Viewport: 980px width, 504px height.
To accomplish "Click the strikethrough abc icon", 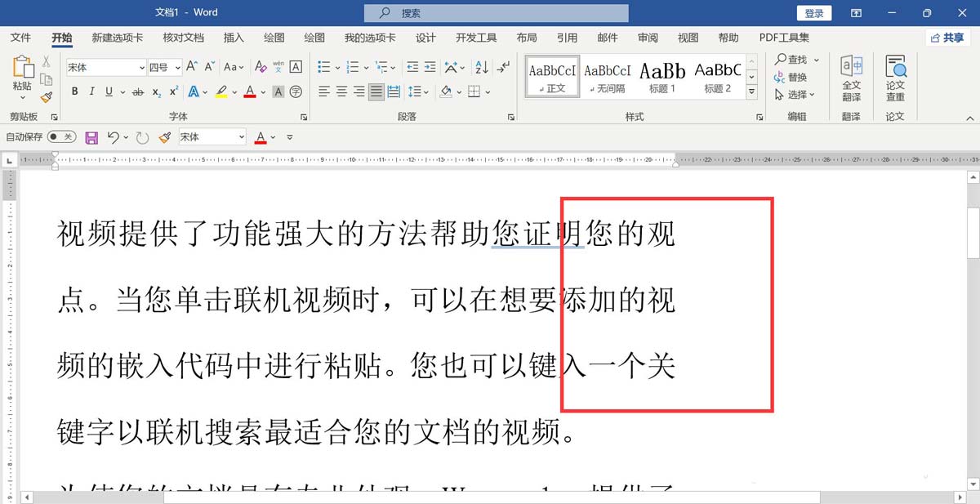I will (138, 91).
